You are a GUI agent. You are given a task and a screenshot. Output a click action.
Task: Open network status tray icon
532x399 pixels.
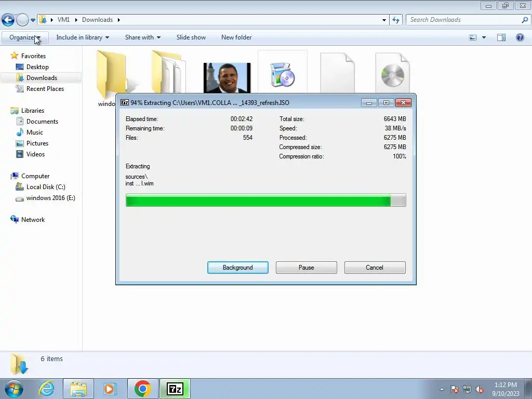tap(467, 389)
